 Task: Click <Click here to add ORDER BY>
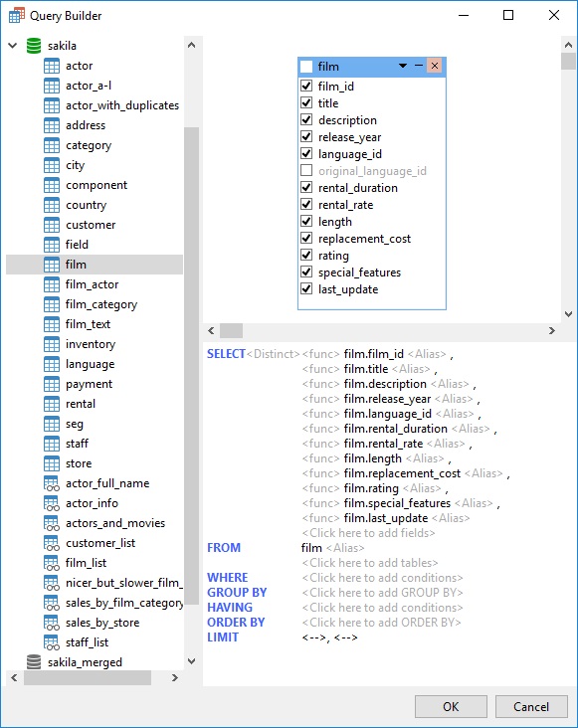click(382, 623)
